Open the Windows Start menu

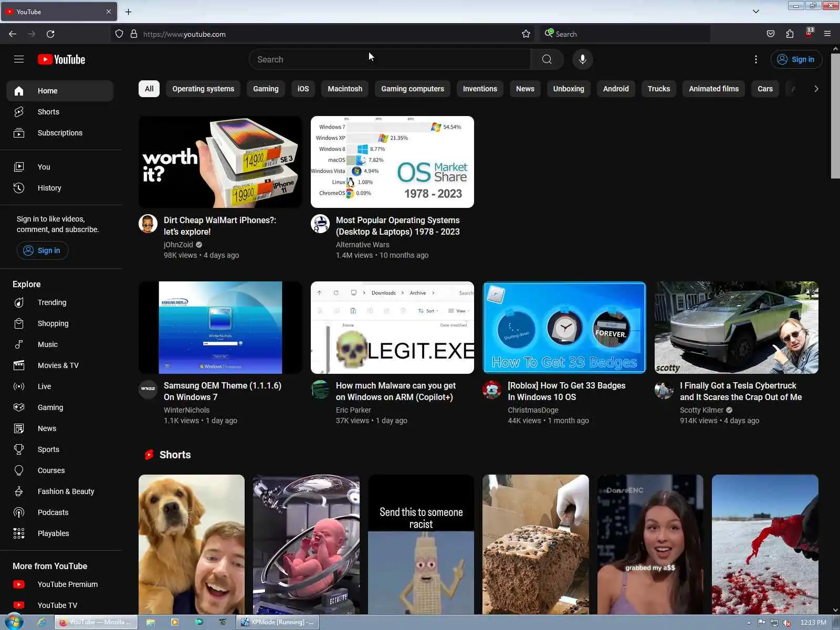(14, 622)
